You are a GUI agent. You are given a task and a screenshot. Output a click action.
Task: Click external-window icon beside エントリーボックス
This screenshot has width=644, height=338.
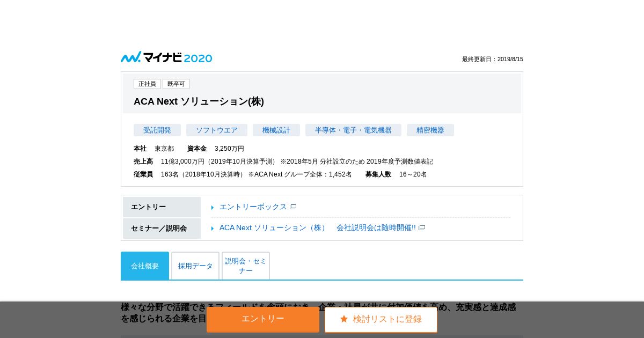click(x=293, y=207)
